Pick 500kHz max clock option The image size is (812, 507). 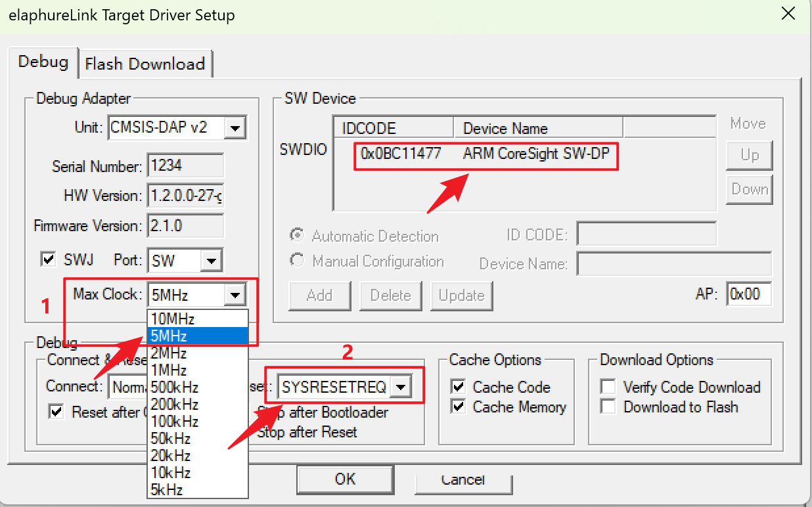pos(174,387)
